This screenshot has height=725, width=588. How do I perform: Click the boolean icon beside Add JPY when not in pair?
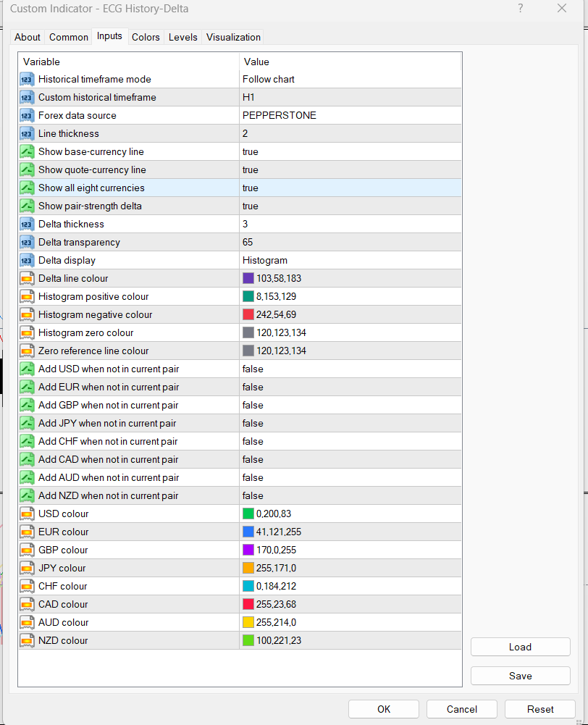27,424
